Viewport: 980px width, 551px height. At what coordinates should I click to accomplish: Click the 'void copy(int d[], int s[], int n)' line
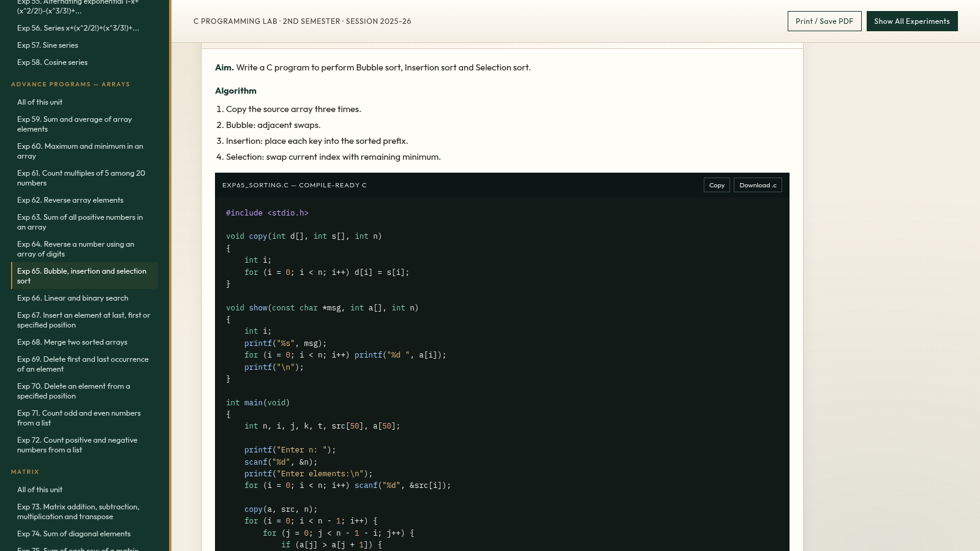pos(304,236)
